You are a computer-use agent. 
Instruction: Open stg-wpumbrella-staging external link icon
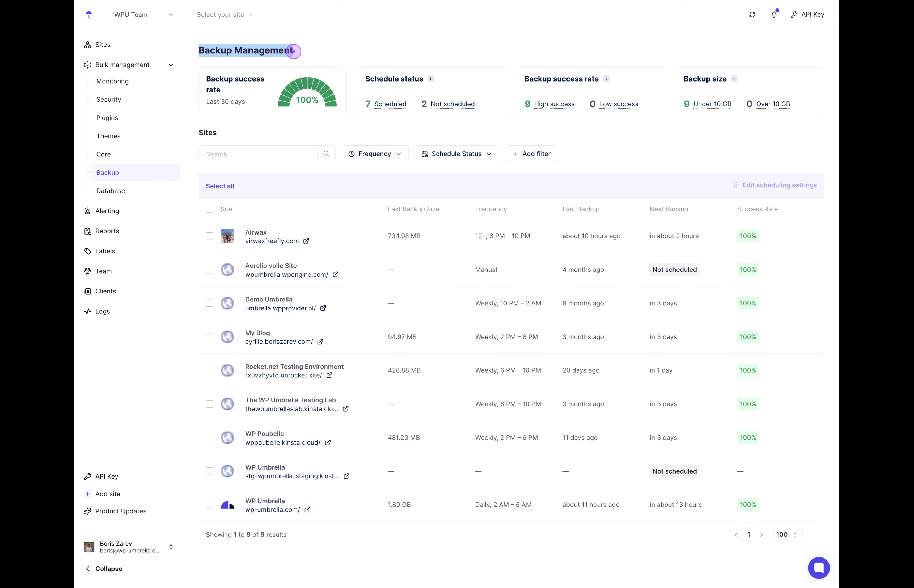(346, 476)
